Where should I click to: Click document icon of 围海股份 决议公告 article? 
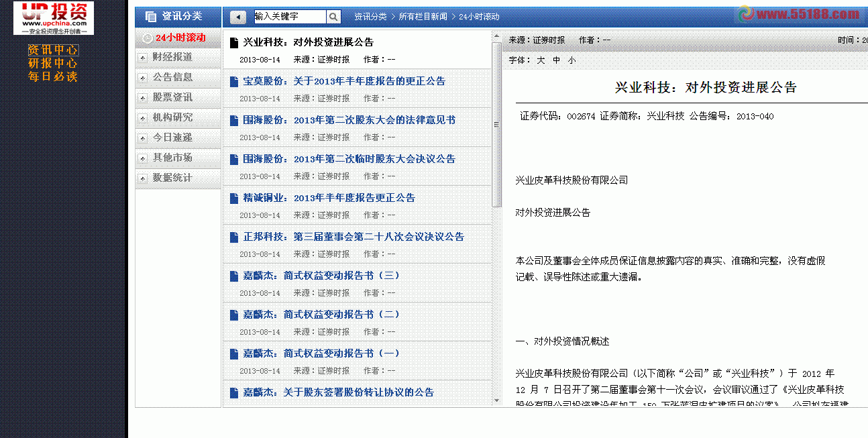click(234, 159)
